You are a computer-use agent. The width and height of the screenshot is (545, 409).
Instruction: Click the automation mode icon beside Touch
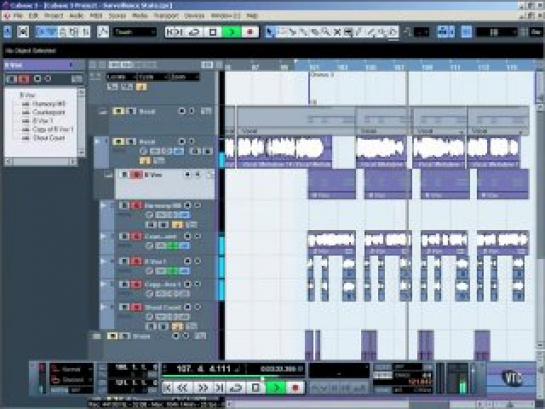pos(103,32)
